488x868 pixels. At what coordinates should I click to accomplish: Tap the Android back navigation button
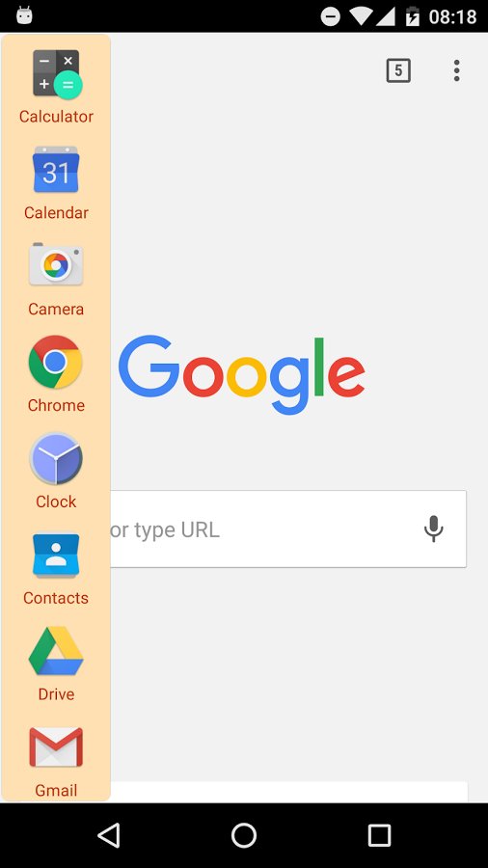pos(108,835)
